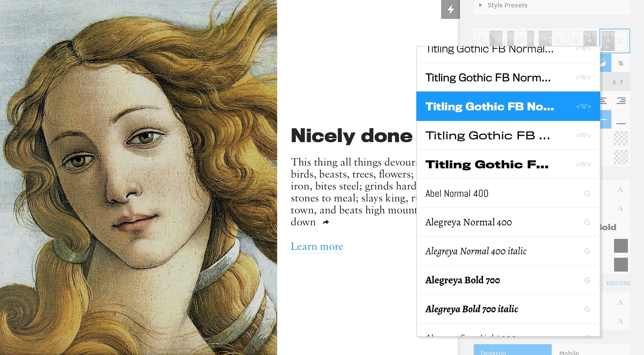The width and height of the screenshot is (644, 355).
Task: Click the Google font icon beside Abel Normal 400
Action: (x=587, y=193)
